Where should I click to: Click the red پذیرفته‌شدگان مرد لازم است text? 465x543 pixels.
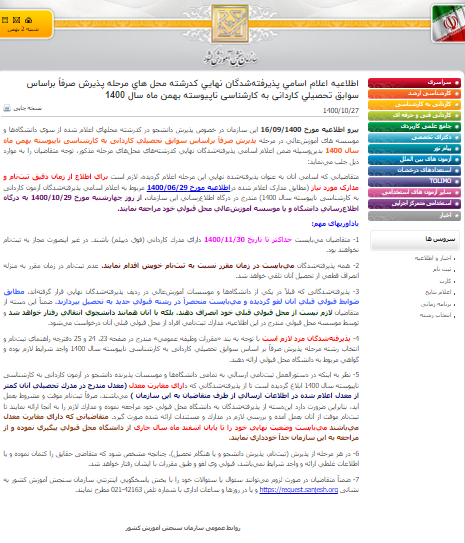tap(306, 338)
